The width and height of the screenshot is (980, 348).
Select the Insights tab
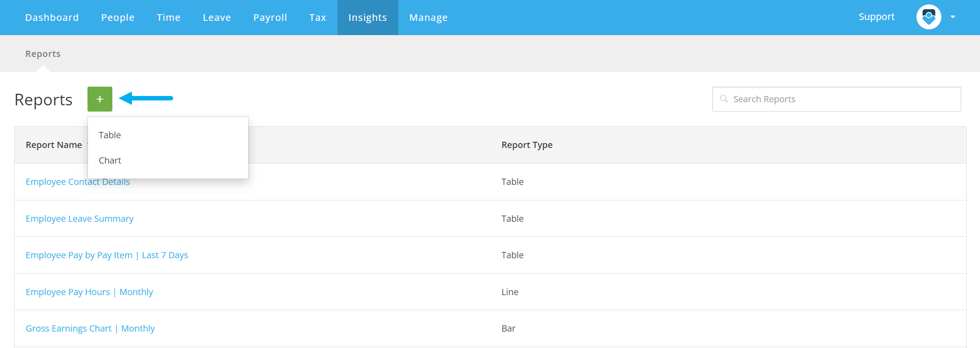[x=368, y=17]
